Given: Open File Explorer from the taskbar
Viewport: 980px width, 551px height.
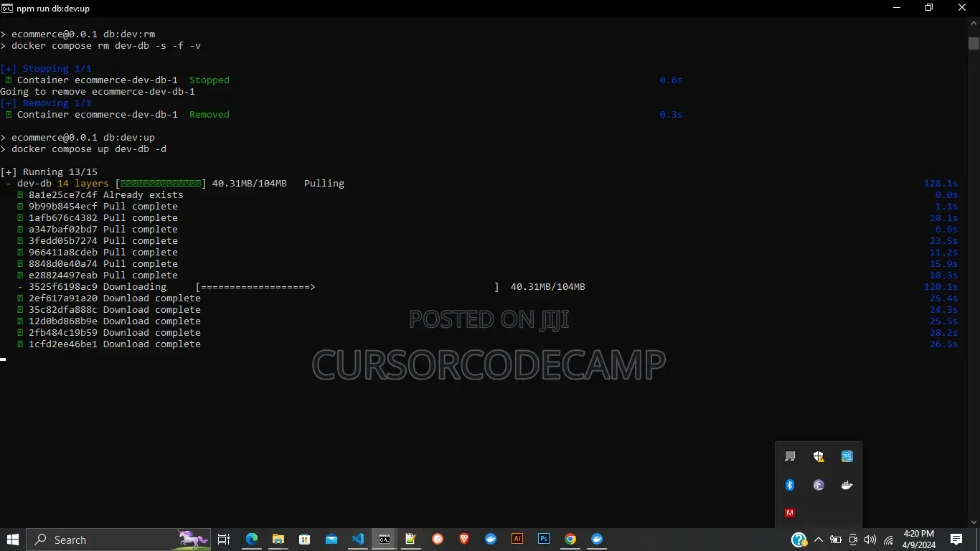Looking at the screenshot, I should tap(278, 540).
